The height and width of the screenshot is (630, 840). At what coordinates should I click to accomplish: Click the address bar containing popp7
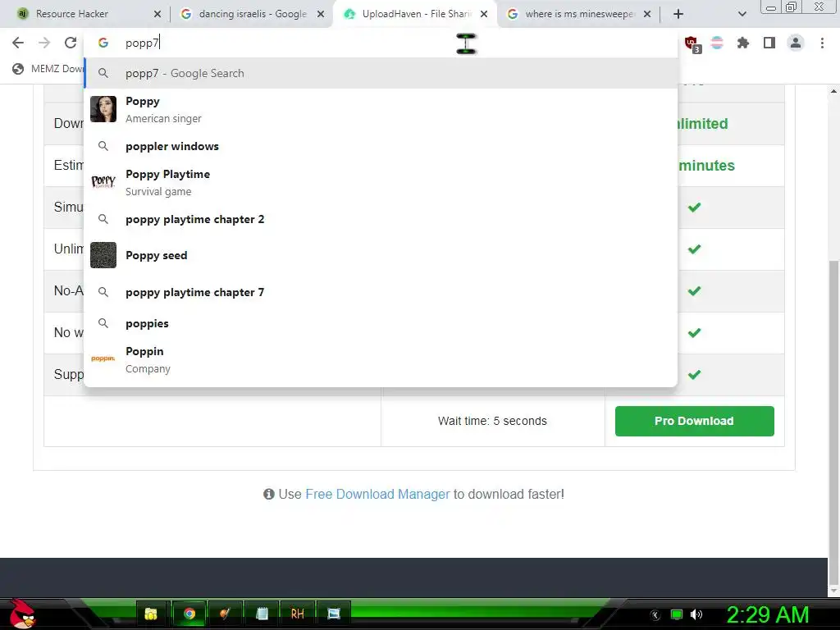381,43
